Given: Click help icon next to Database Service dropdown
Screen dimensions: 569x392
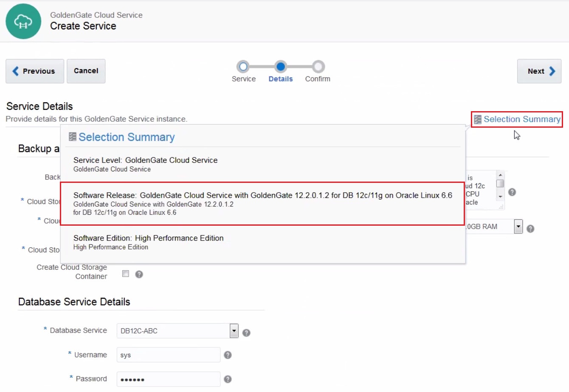Looking at the screenshot, I should pos(246,333).
